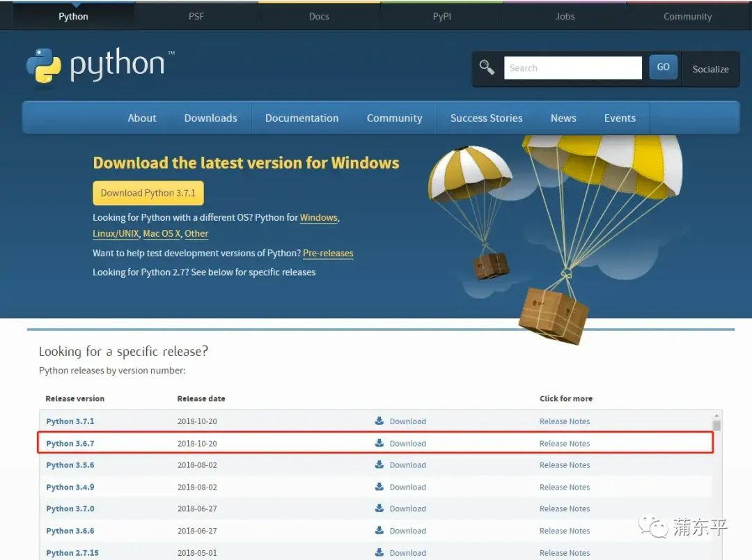This screenshot has height=560, width=752.
Task: Follow the Windows OS link
Action: [x=318, y=217]
